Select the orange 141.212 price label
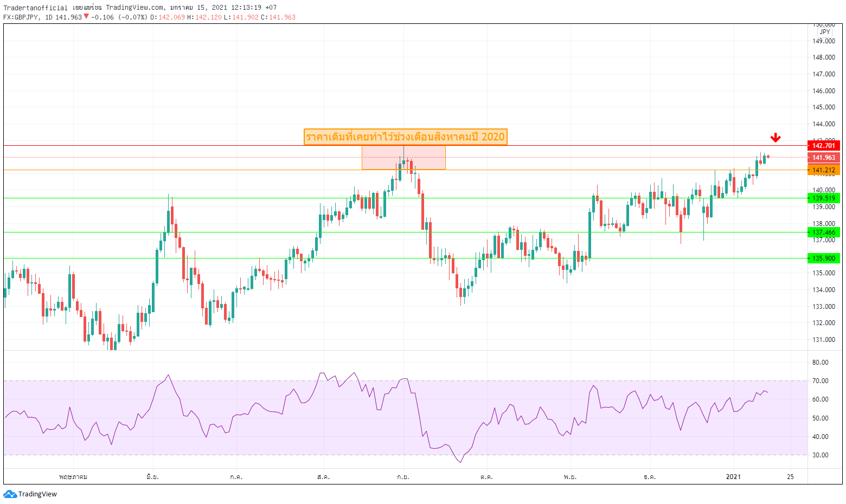The image size is (846, 504). click(823, 170)
